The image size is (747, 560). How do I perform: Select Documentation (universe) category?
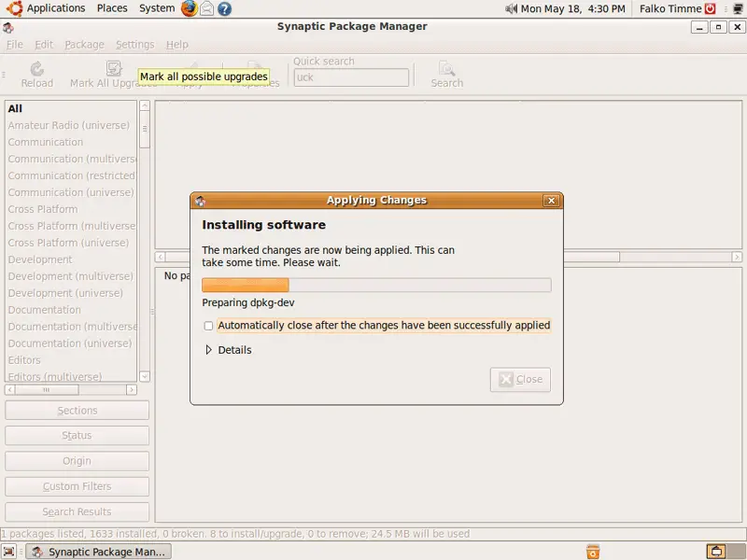[x=71, y=343]
